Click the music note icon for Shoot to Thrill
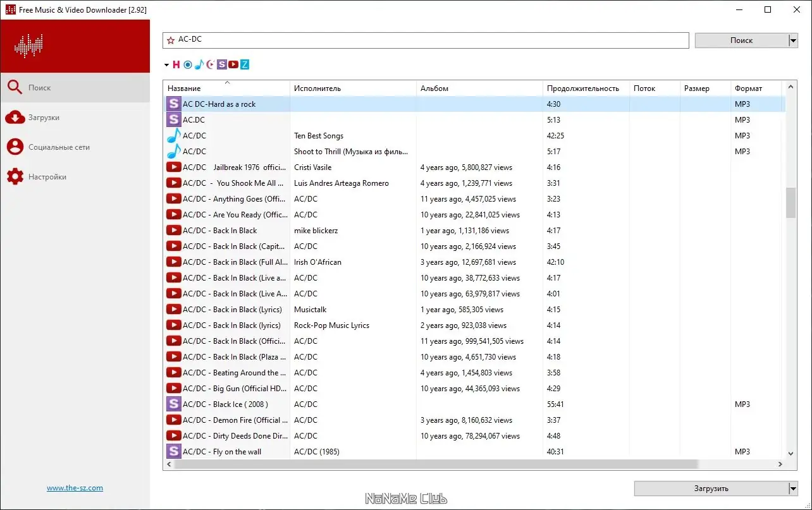The width and height of the screenshot is (812, 510). click(x=173, y=151)
